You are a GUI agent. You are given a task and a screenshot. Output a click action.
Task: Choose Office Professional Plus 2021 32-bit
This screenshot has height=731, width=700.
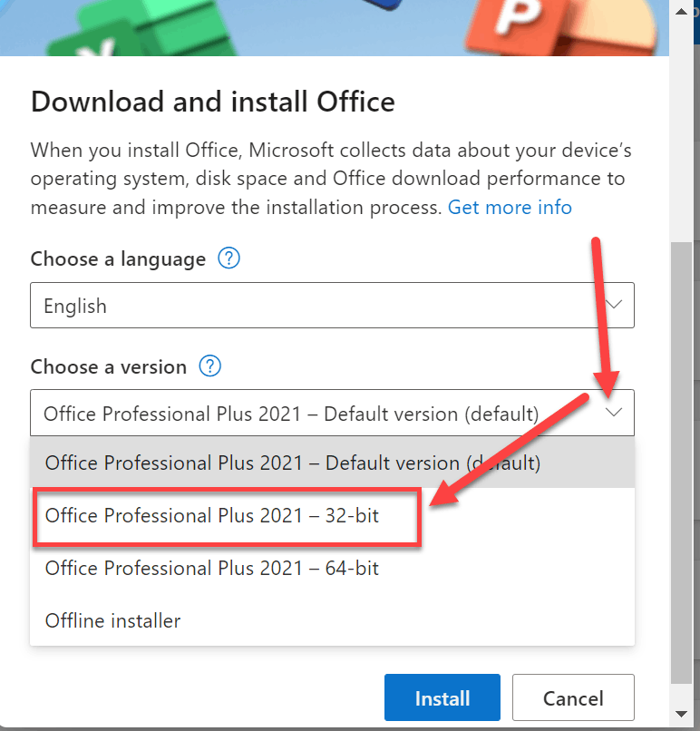pyautogui.click(x=332, y=516)
